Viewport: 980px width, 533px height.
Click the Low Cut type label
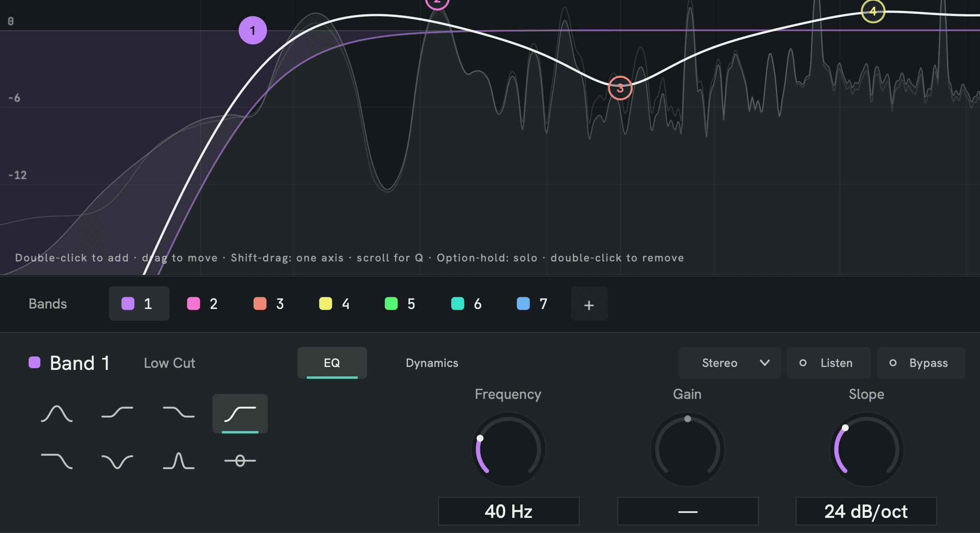(170, 363)
